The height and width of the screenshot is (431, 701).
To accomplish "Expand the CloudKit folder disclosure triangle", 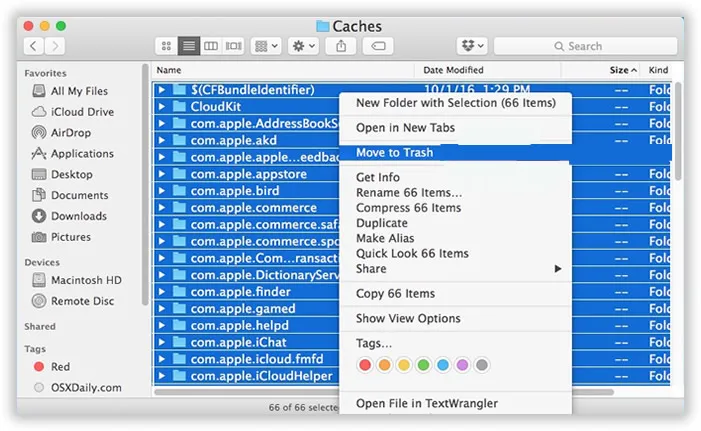I will tap(163, 107).
